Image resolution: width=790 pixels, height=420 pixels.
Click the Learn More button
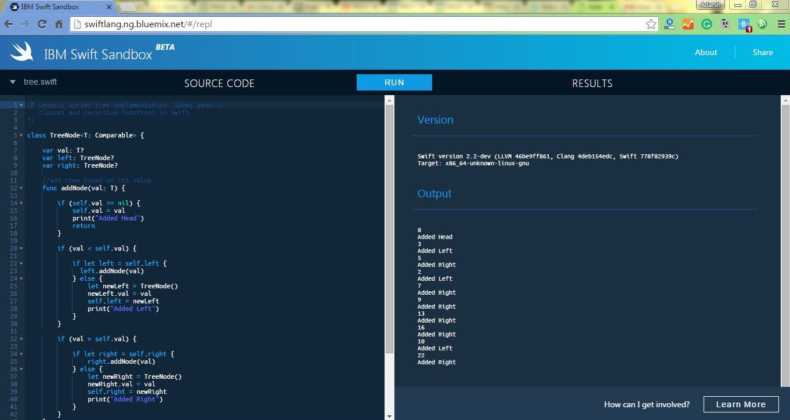[x=741, y=404]
